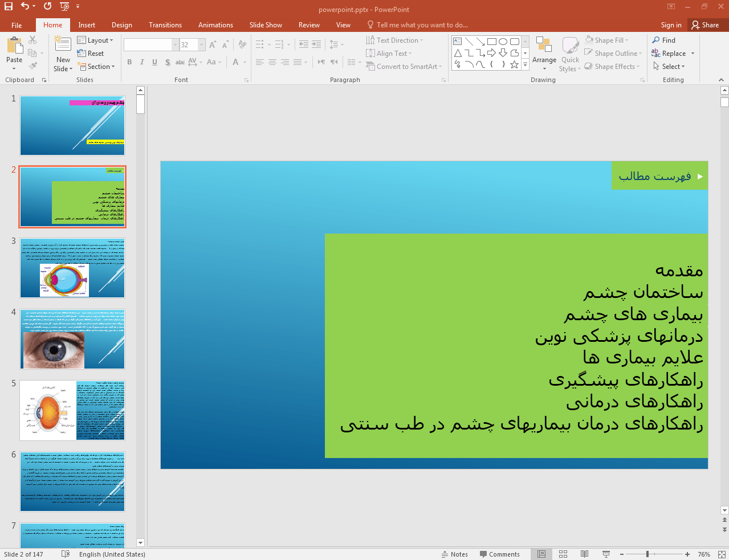Fit slide to current window
The width and height of the screenshot is (729, 560).
[722, 554]
